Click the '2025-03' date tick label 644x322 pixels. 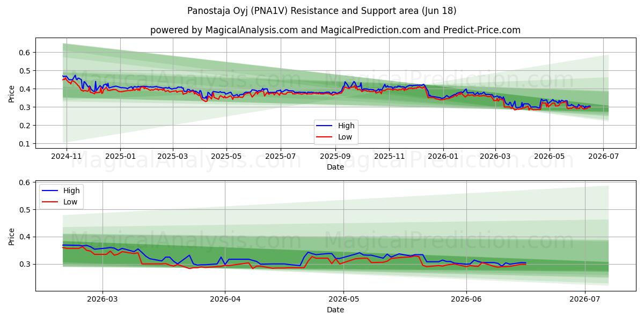[x=173, y=157]
